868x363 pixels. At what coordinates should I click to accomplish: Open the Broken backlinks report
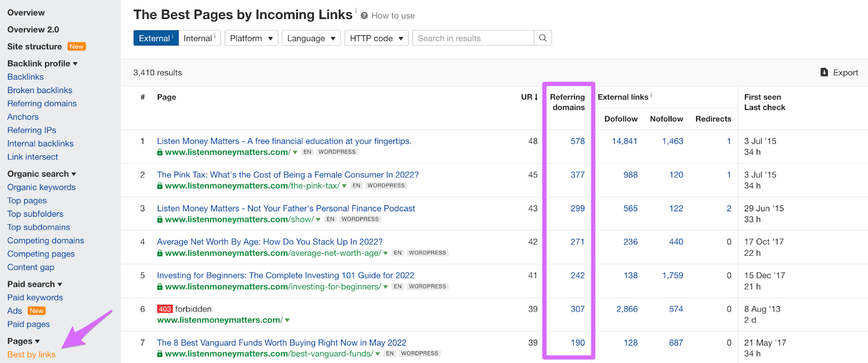40,90
